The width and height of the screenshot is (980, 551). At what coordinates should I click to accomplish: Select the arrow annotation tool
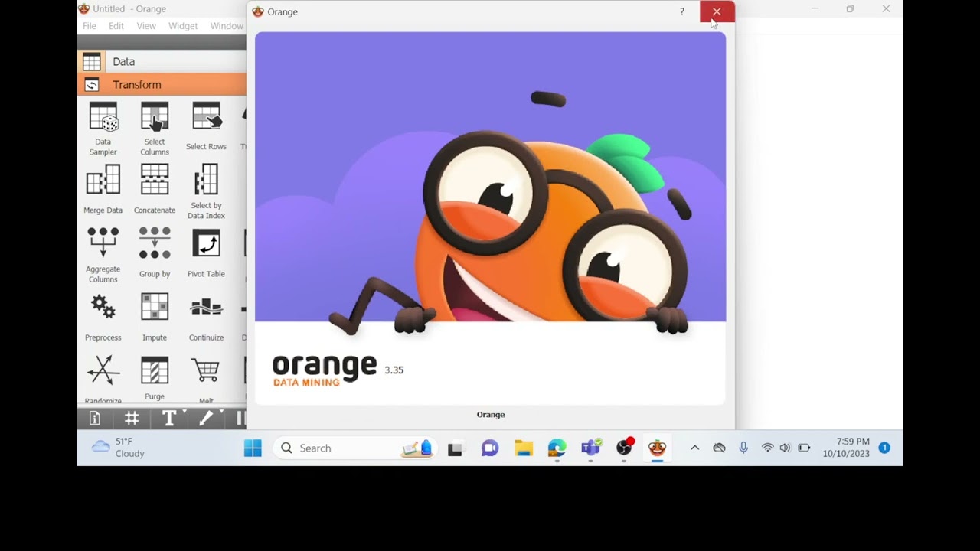[x=206, y=418]
